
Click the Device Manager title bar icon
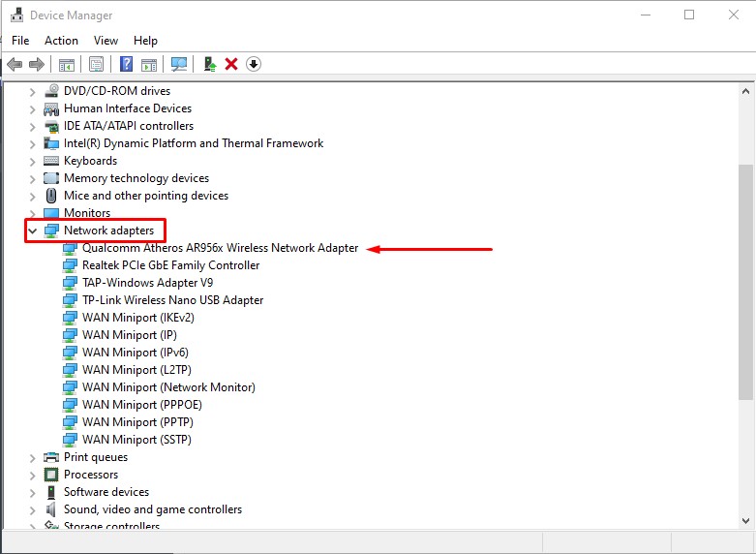16,15
